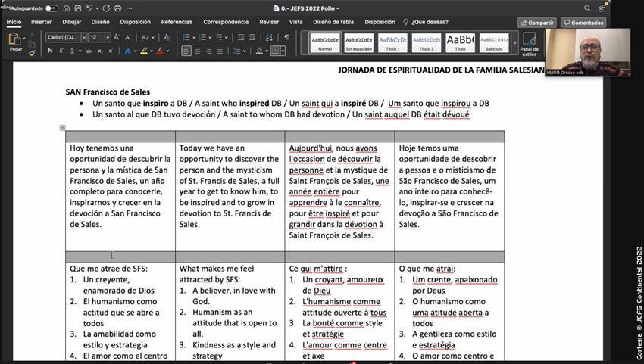Select the Sin espaciado style
Viewport: 644px width, 364px height.
358,43
